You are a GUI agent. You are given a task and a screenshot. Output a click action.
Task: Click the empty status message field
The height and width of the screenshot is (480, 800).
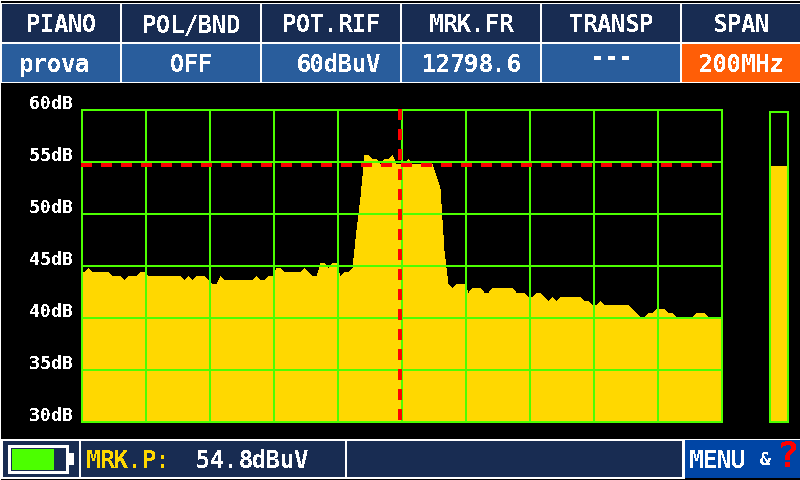point(514,459)
